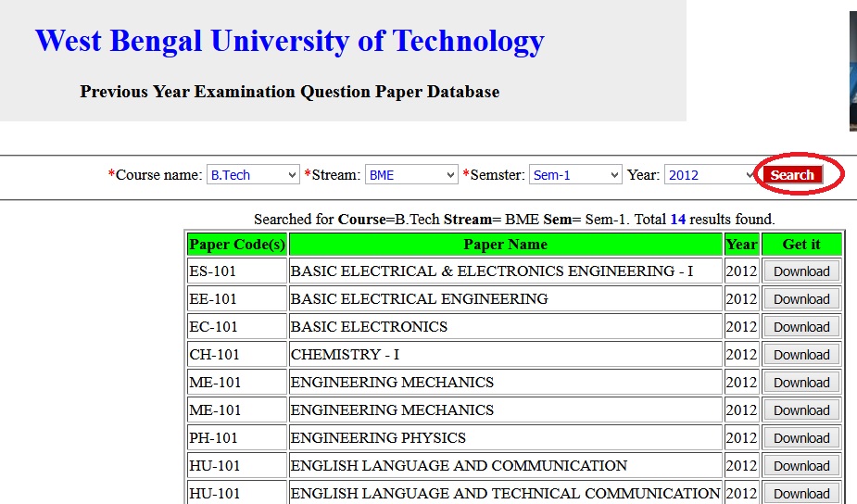Download the CH-101 Chemistry - I paper
This screenshot has width=857, height=504.
(x=801, y=356)
